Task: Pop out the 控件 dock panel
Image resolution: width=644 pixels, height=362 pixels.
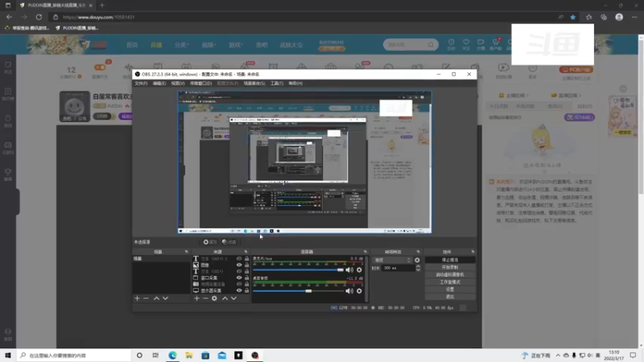Action: pos(473,252)
